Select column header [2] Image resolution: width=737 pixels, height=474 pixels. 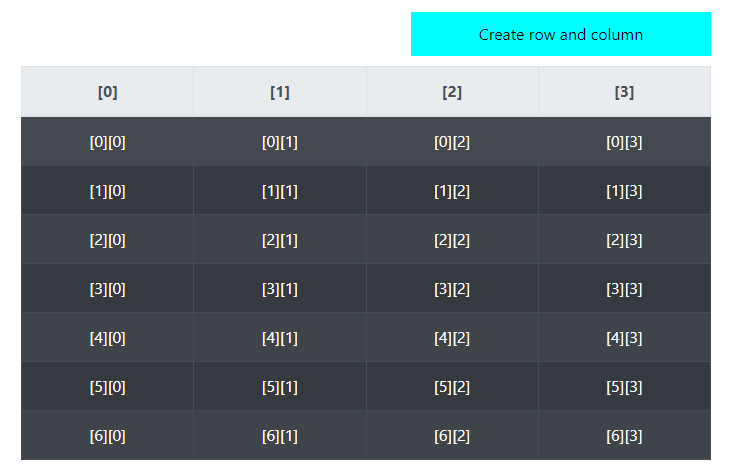[x=452, y=92]
